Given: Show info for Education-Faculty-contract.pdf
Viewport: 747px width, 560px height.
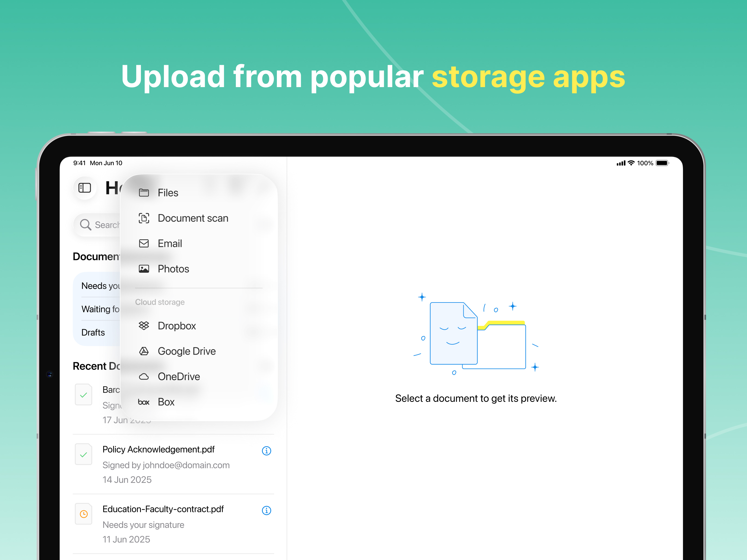Looking at the screenshot, I should pos(267,510).
